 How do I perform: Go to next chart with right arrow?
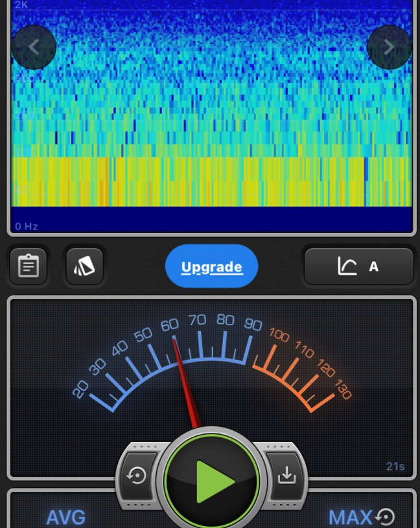pos(389,47)
